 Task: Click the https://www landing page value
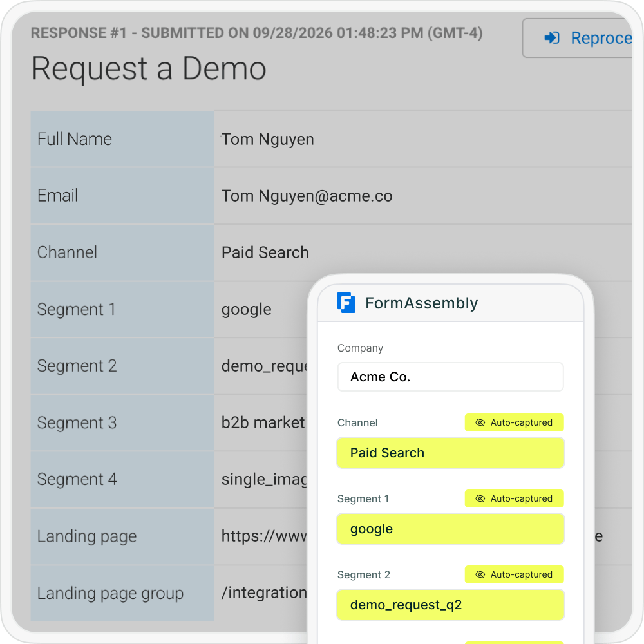point(264,536)
